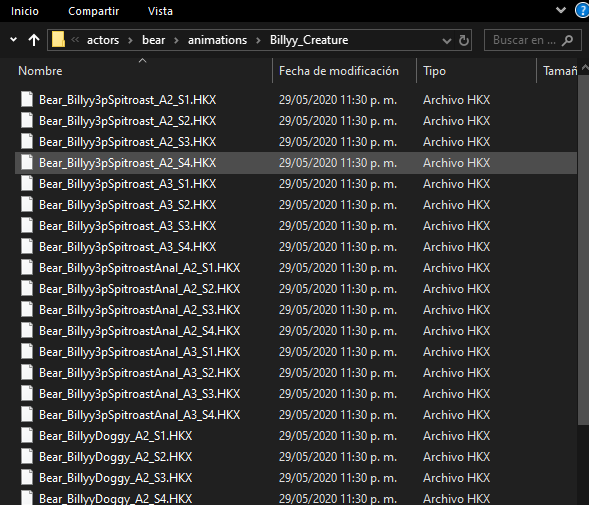Click date cell of Bear_Billyy3pSpitroast_A2_S4.HKX
The height and width of the screenshot is (505, 589).
coord(338,163)
